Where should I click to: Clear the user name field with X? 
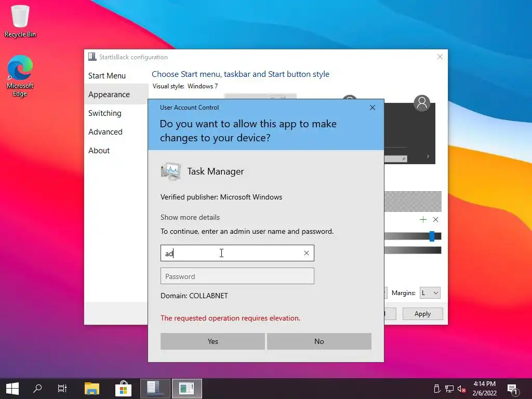[307, 253]
